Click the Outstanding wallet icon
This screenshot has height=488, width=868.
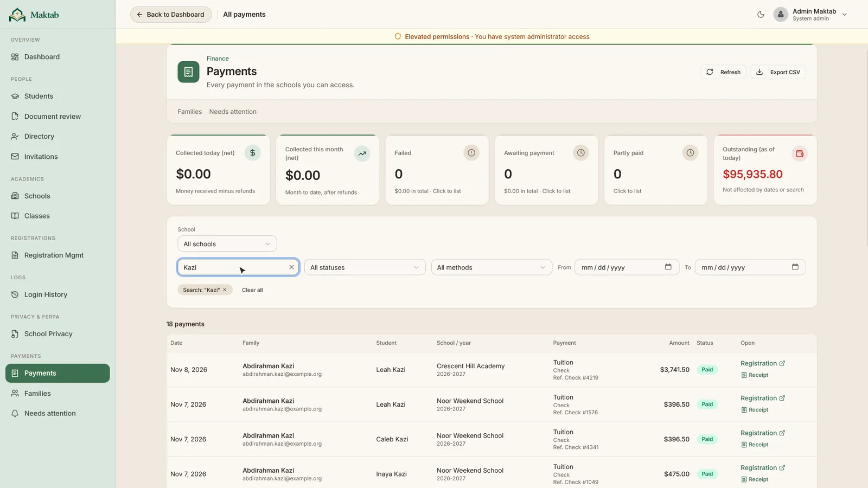800,153
